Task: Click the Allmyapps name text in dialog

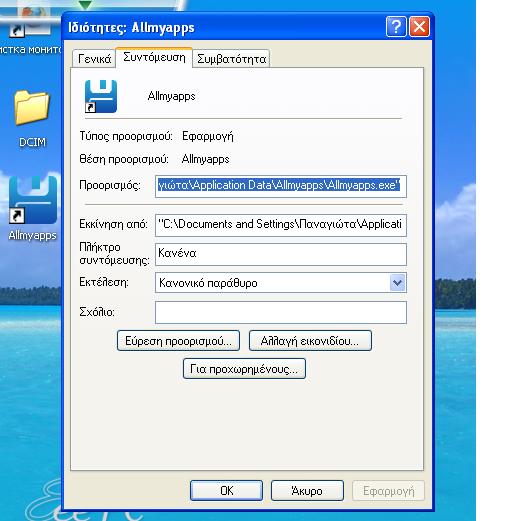Action: point(171,96)
